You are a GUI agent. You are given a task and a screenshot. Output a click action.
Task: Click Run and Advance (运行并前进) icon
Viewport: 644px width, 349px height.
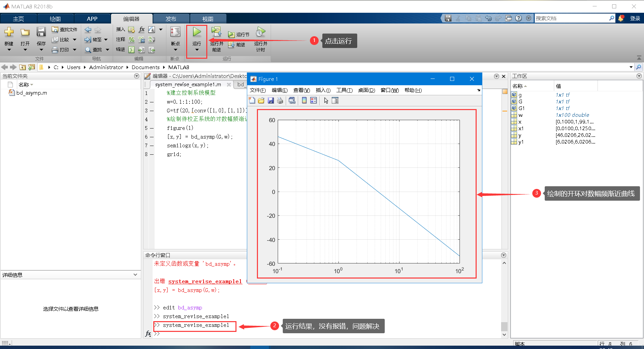pyautogui.click(x=216, y=32)
